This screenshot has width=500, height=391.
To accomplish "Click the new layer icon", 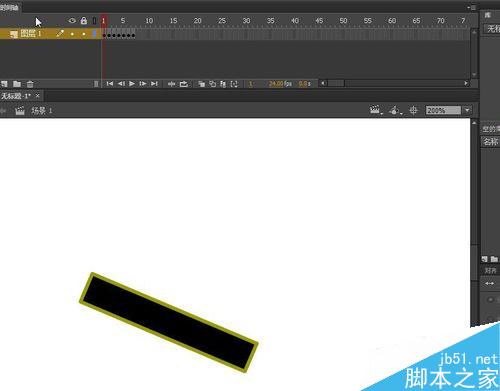I will (4, 84).
